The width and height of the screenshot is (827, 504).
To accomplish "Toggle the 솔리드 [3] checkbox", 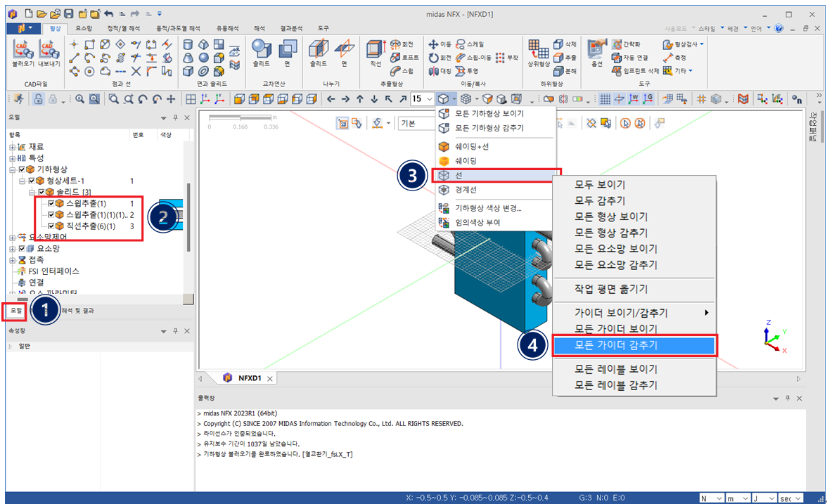I will 41,192.
